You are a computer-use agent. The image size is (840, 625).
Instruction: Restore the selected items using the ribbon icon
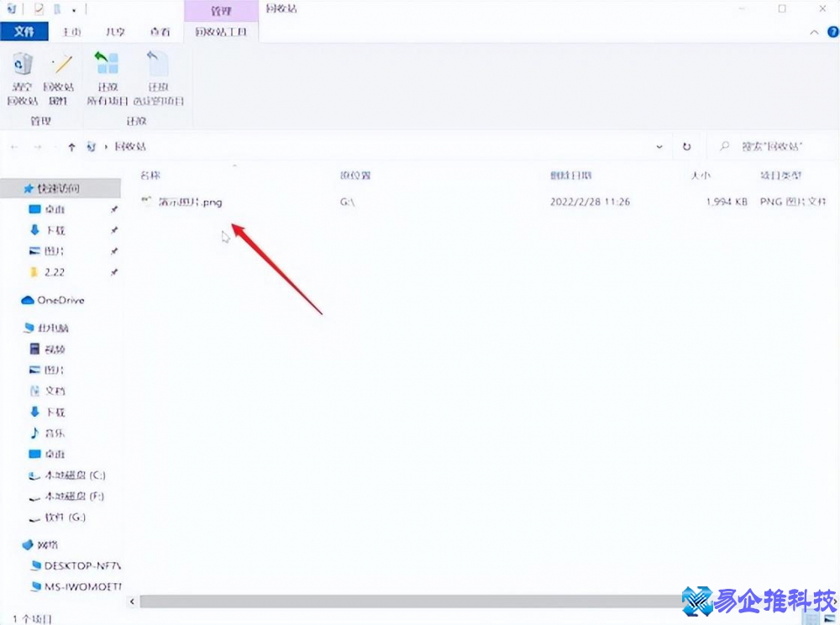(157, 76)
